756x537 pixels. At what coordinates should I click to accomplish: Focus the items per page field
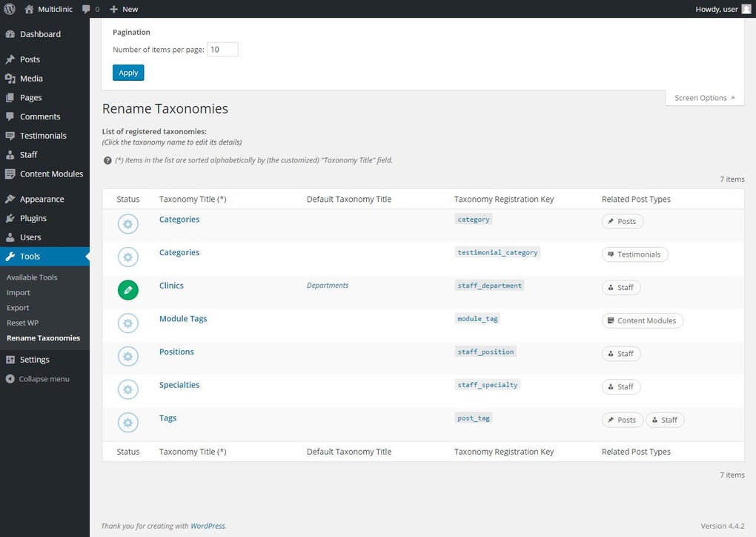222,50
